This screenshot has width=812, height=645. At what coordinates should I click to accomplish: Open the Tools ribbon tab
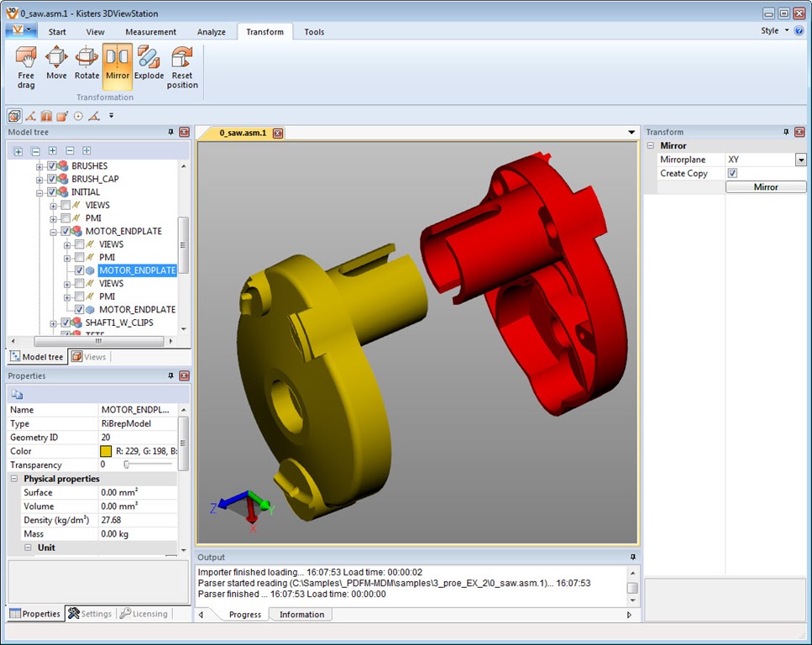tap(314, 32)
